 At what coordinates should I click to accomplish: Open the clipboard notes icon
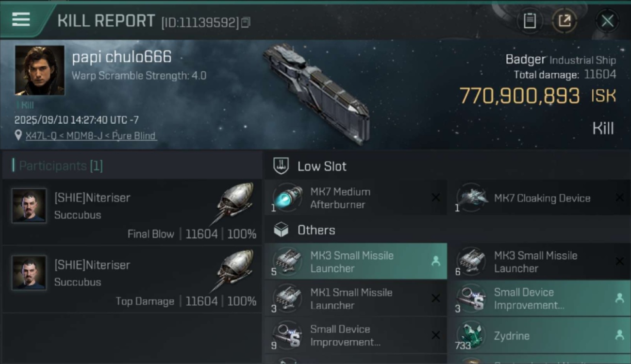tap(530, 20)
